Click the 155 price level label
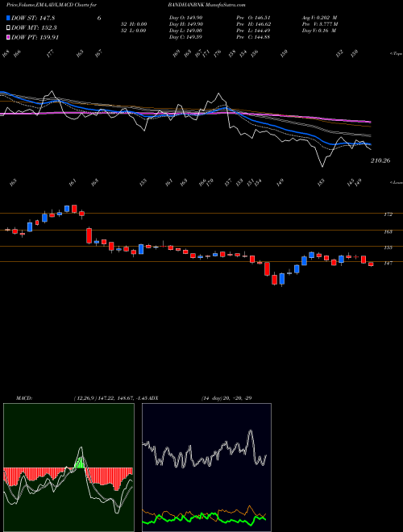Screen dimensions: 403x532 coord(388,247)
